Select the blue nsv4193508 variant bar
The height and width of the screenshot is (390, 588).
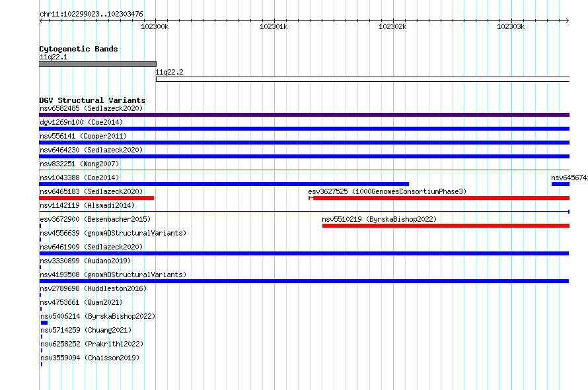click(304, 281)
